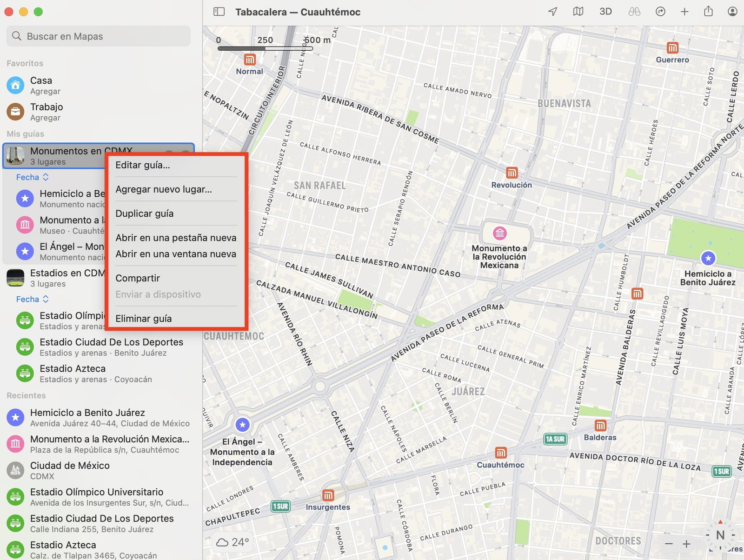Click Normal metro station icon on map

click(250, 60)
